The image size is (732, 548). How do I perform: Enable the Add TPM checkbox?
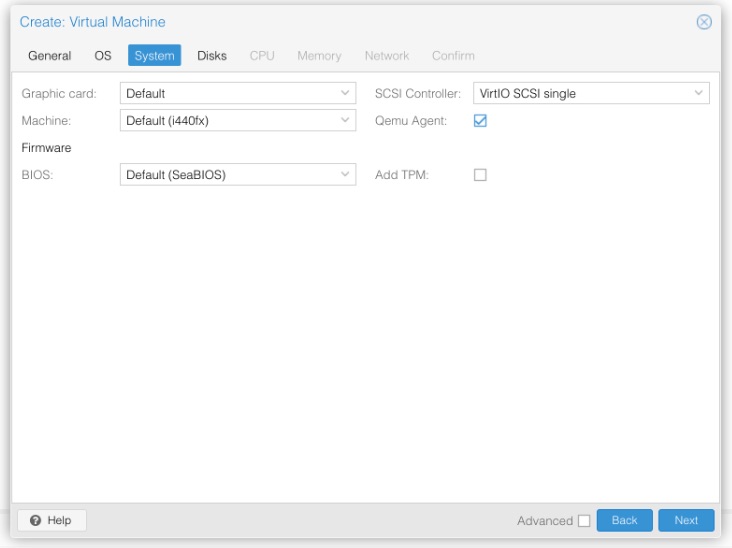pyautogui.click(x=480, y=175)
